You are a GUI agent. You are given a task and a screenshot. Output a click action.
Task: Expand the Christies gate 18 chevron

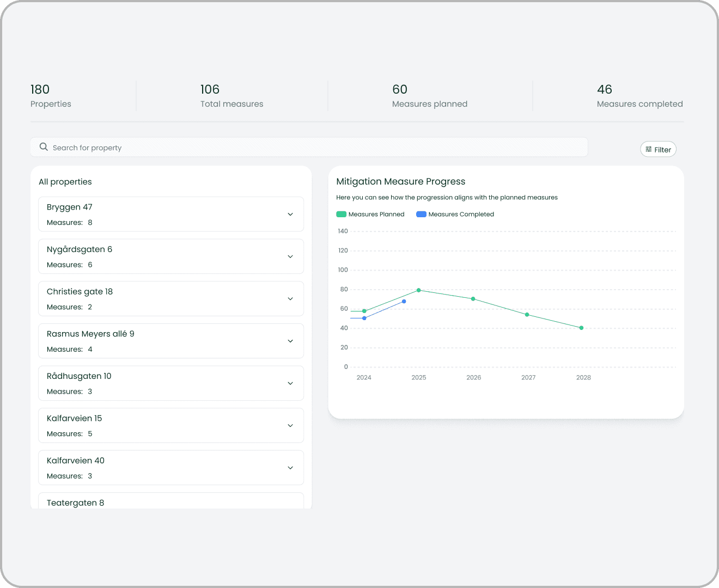click(x=290, y=299)
